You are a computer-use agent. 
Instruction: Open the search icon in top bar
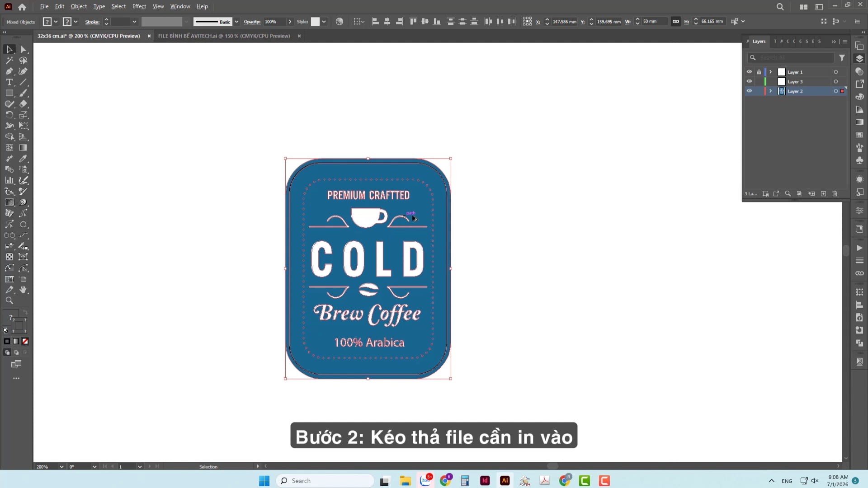click(780, 7)
